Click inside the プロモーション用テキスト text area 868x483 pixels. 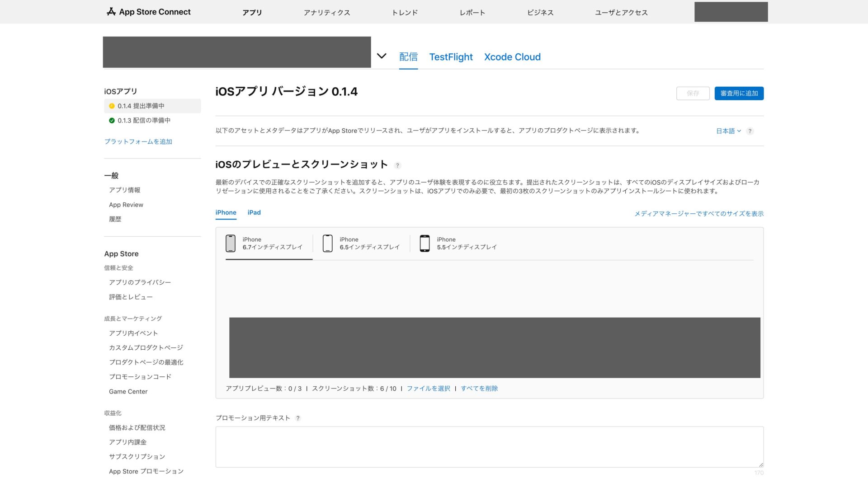(489, 447)
